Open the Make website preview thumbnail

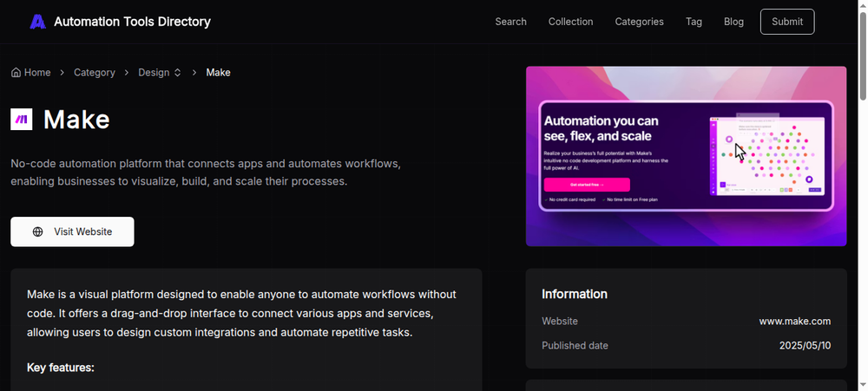pos(686,156)
